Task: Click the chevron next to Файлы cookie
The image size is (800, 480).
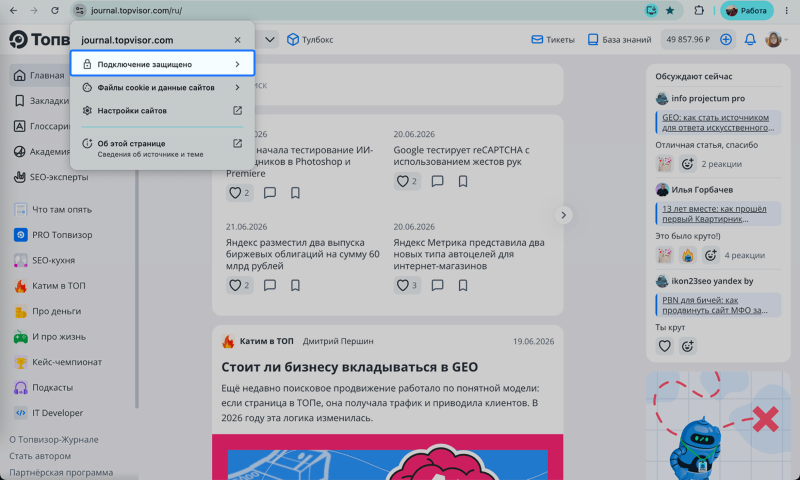Action: pos(237,87)
